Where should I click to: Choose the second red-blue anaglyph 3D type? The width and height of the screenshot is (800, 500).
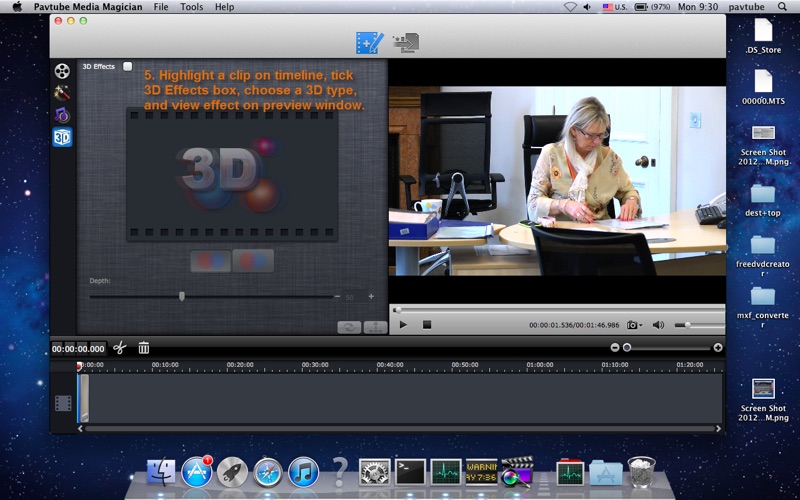tap(253, 261)
